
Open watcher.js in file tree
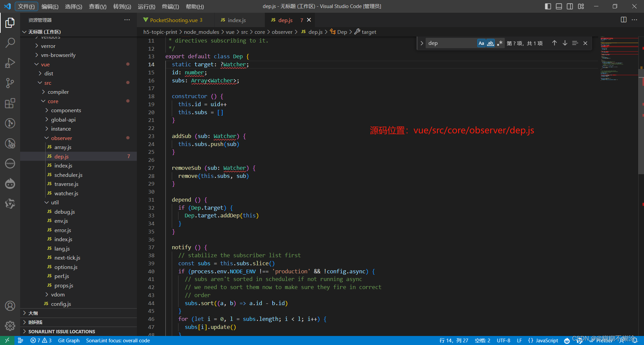[66, 193]
